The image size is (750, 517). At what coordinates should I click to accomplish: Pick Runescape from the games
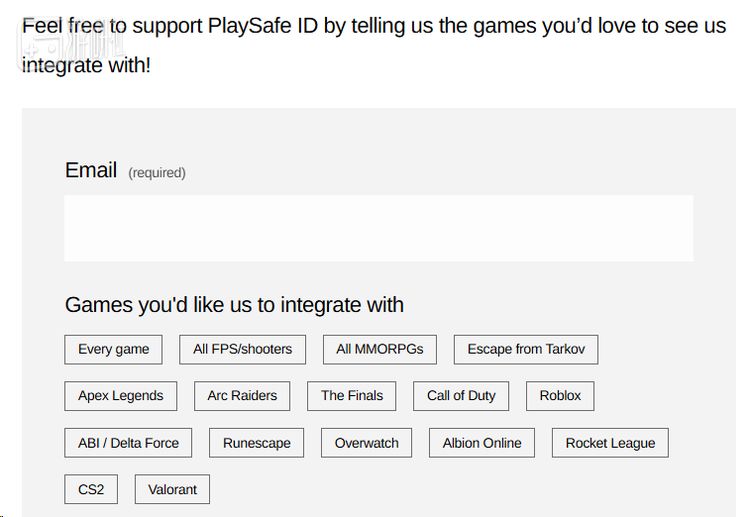pyautogui.click(x=257, y=443)
